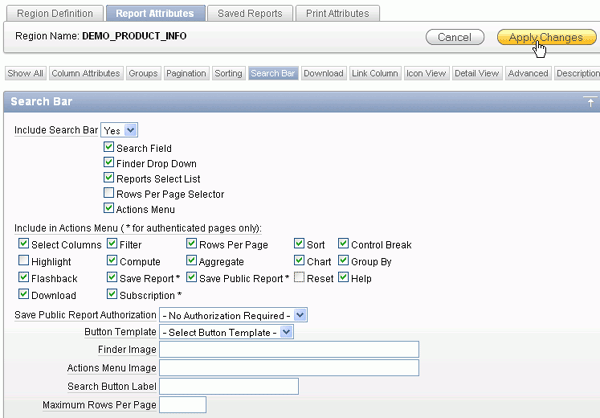Enable the Highlight checkbox
600x418 pixels.
click(x=24, y=260)
